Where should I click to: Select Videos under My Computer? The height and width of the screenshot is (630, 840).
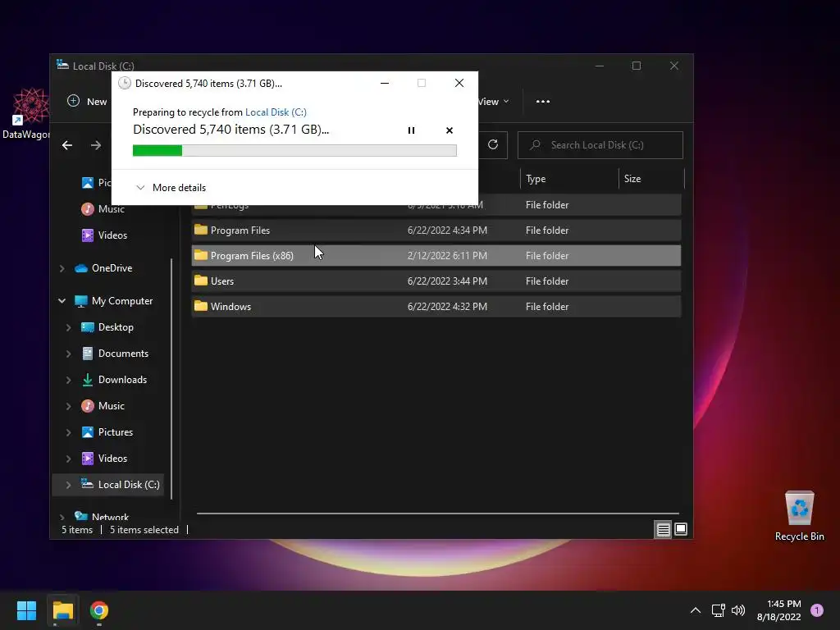point(104,459)
